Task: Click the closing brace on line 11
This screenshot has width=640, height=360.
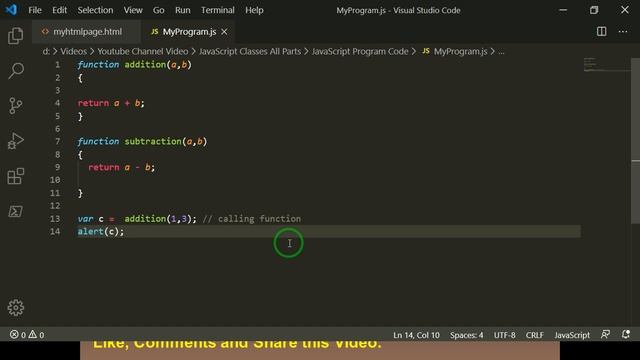Action: (80, 193)
